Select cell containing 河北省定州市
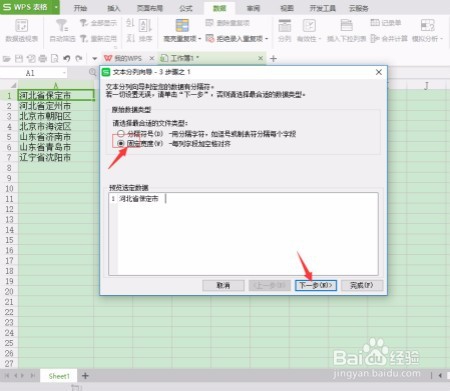 point(56,106)
